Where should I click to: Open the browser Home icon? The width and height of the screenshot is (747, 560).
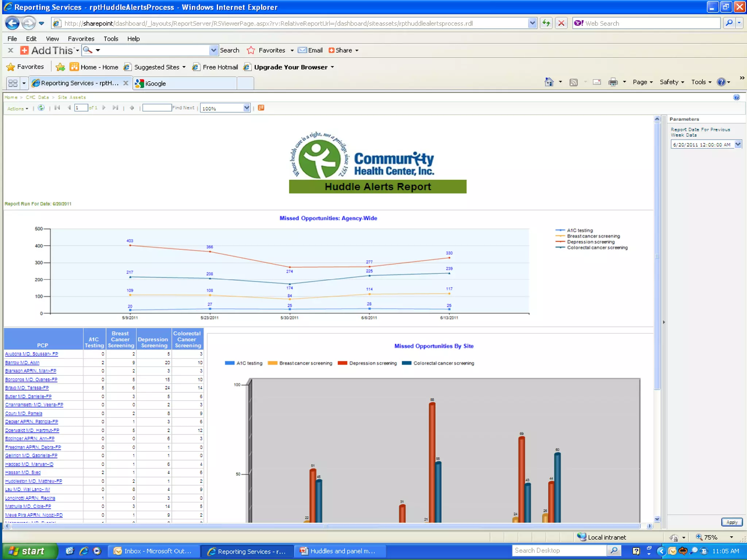549,82
